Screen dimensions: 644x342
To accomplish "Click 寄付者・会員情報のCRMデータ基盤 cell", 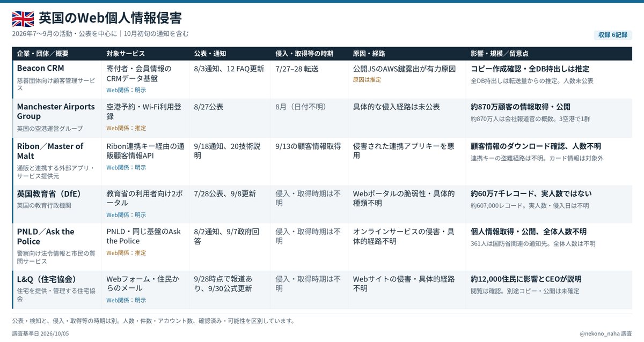I will [x=138, y=73].
